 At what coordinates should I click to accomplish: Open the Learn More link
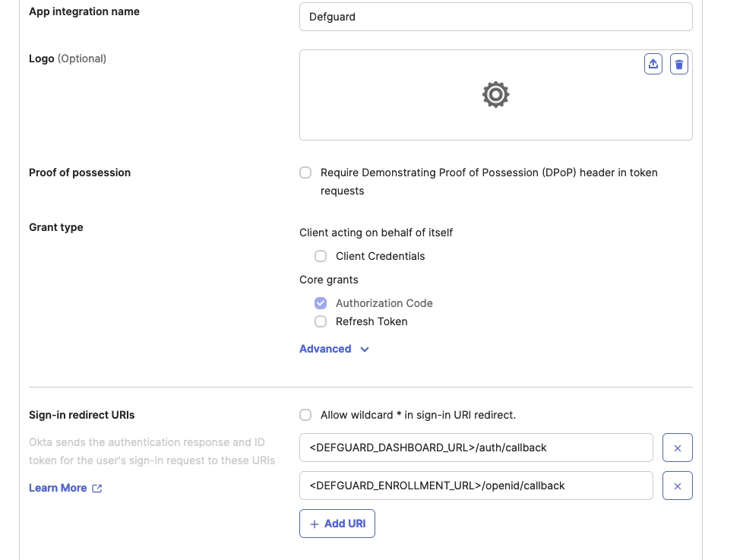pos(58,488)
